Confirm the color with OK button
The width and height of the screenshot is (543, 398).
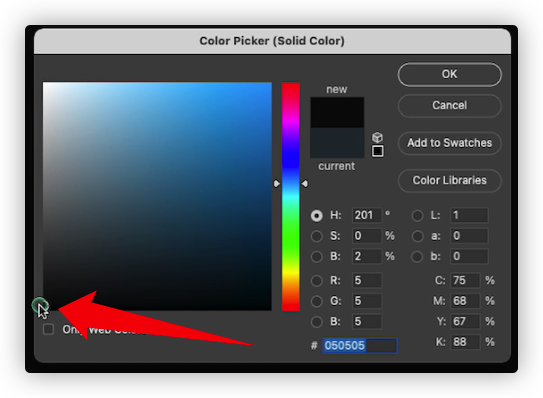pos(449,74)
